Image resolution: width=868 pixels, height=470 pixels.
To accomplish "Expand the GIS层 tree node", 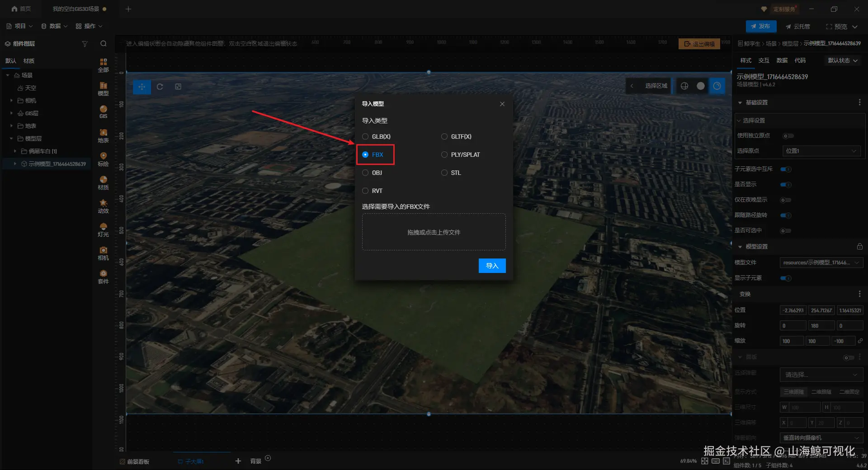I will (x=11, y=113).
